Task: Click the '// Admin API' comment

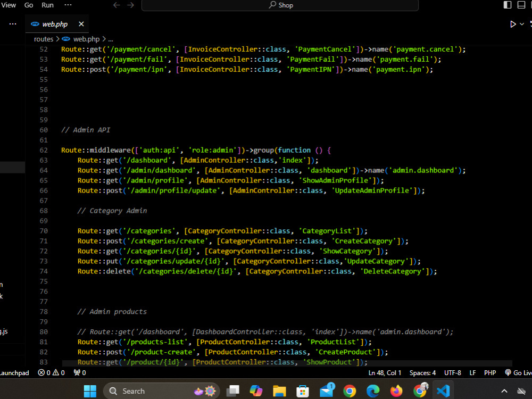Action: pyautogui.click(x=86, y=130)
